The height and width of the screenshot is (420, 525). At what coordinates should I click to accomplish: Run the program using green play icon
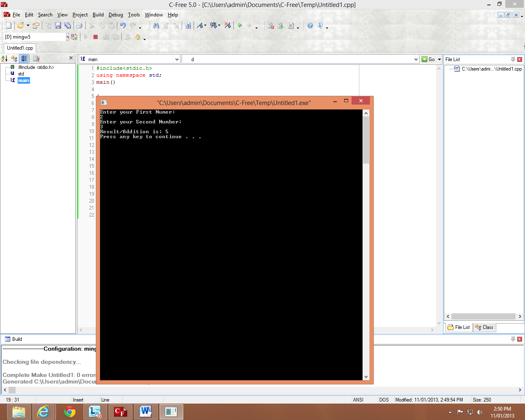[x=86, y=37]
